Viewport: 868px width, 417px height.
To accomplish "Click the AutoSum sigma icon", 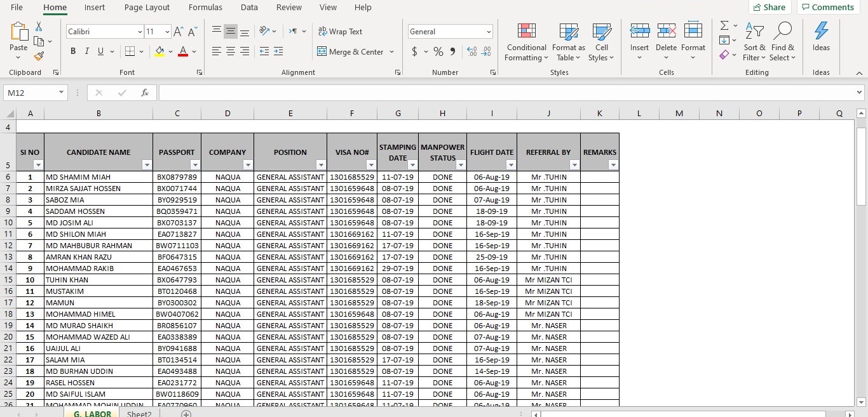I will (724, 25).
